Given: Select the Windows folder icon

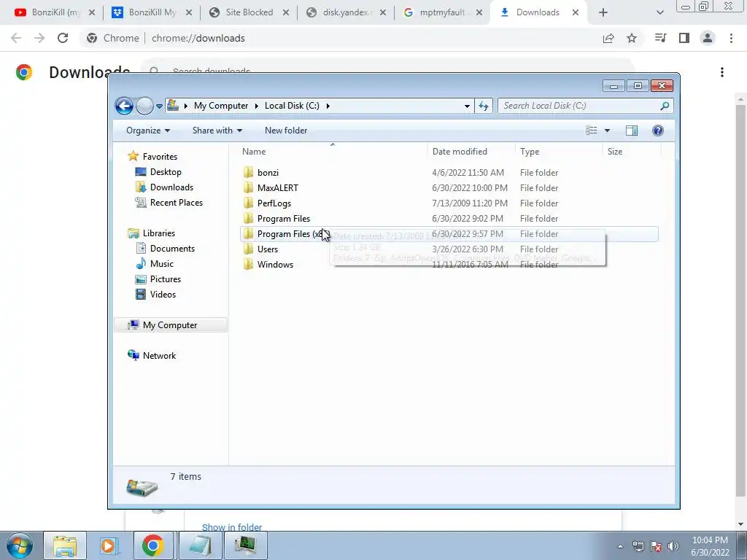Looking at the screenshot, I should [248, 264].
